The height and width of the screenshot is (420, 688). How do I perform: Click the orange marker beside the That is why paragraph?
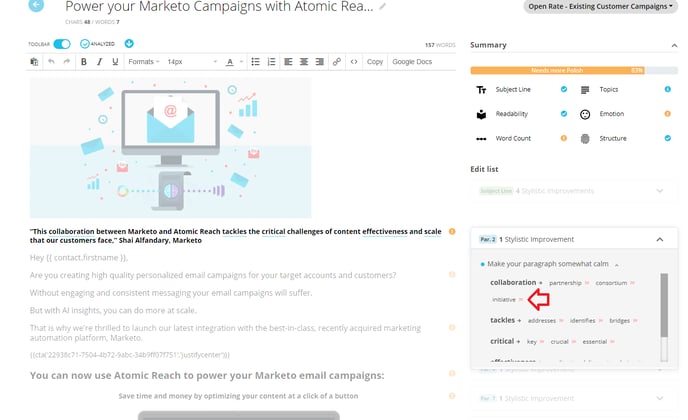[452, 327]
